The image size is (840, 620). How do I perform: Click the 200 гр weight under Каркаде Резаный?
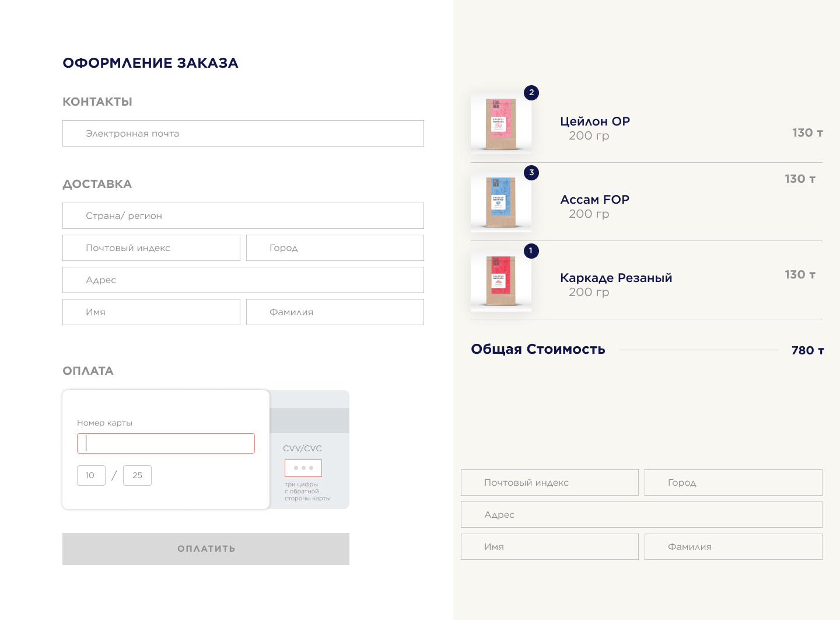(x=589, y=292)
